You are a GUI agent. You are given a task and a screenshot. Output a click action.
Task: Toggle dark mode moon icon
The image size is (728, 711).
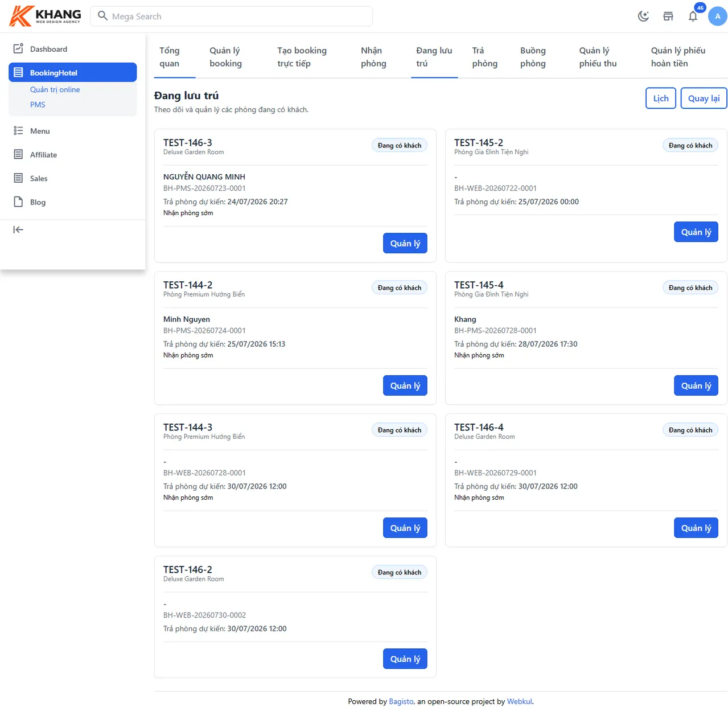(x=644, y=17)
